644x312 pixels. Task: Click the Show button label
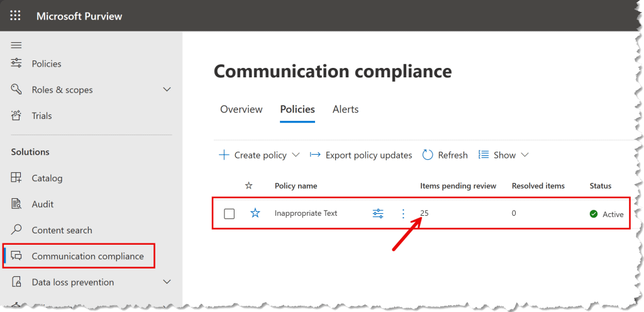[x=504, y=155]
